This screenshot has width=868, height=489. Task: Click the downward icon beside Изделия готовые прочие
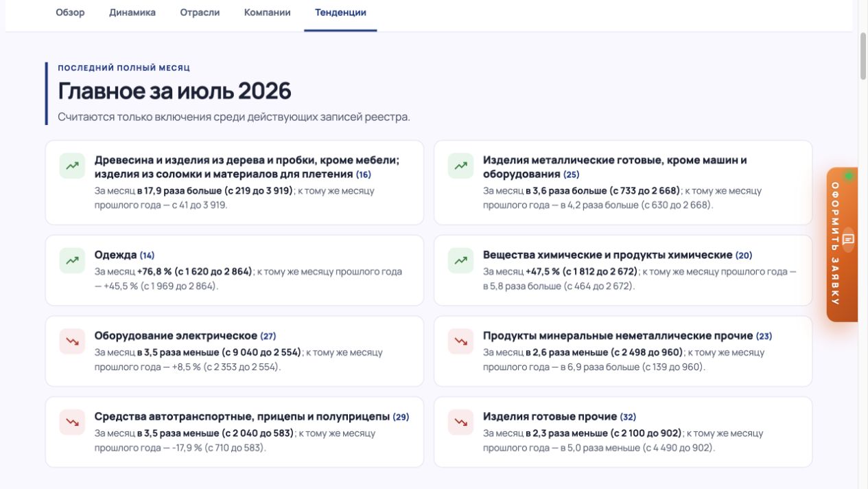click(461, 422)
